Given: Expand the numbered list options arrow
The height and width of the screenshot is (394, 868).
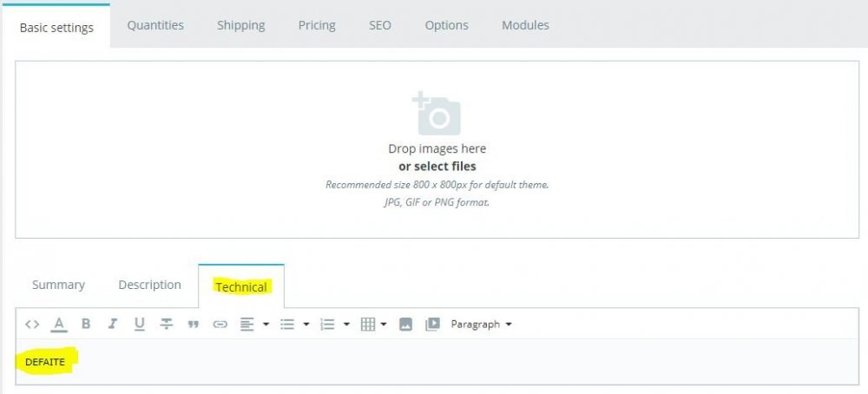Looking at the screenshot, I should pos(346,325).
